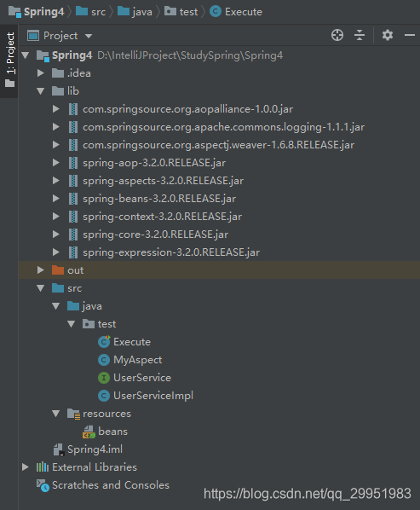420x510 pixels.
Task: Expand the .idea folder arrow
Action: pos(41,73)
